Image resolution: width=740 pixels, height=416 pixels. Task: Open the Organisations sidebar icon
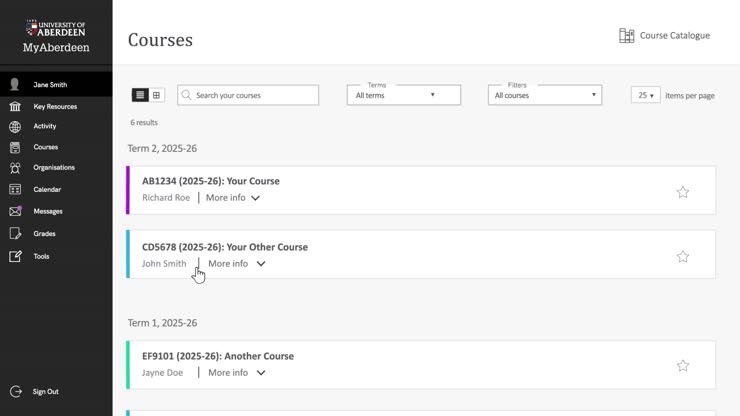(15, 168)
